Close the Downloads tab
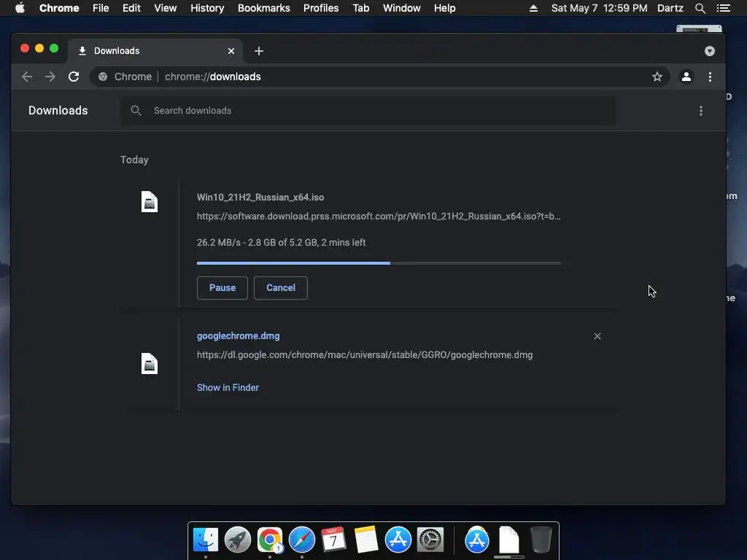Viewport: 747px width, 560px height. pos(231,51)
